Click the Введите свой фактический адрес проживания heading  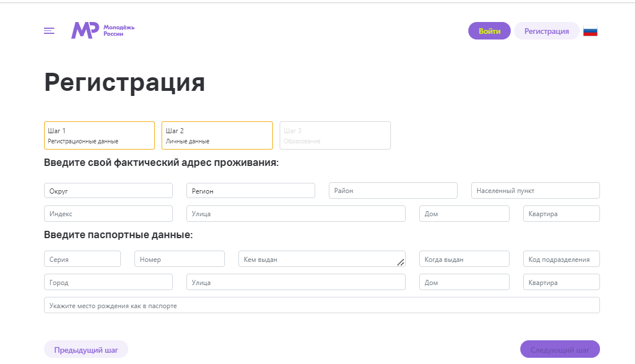(x=161, y=163)
